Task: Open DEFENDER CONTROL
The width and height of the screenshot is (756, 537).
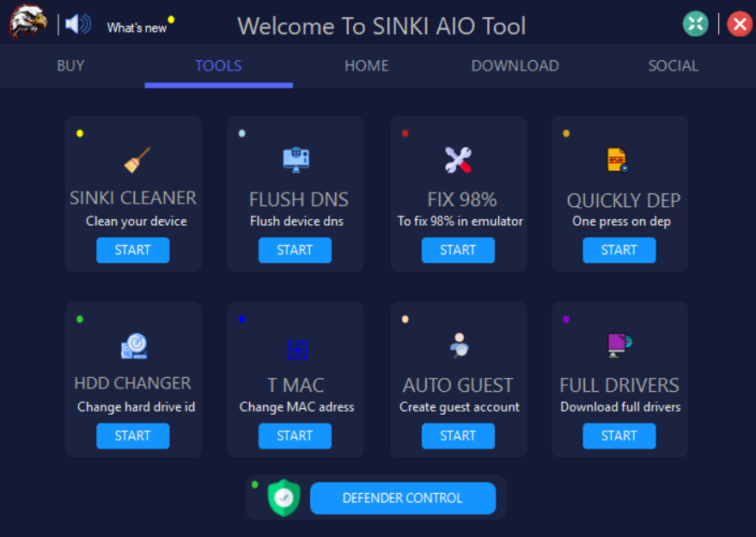Action: pyautogui.click(x=403, y=498)
